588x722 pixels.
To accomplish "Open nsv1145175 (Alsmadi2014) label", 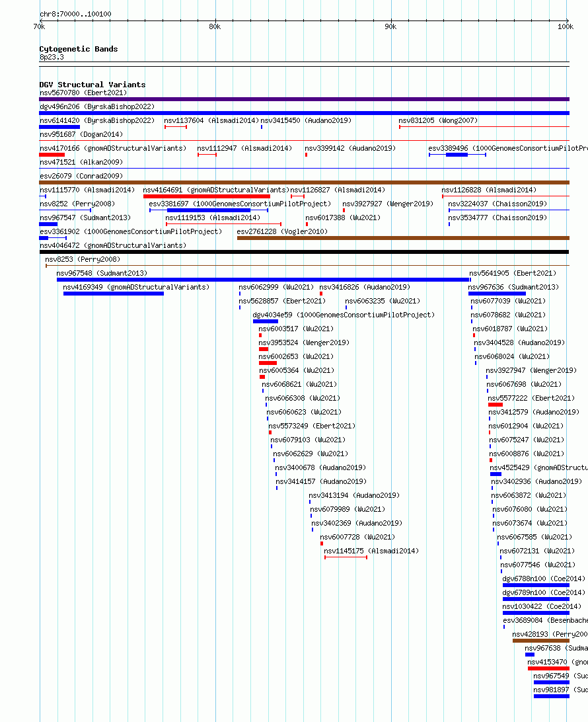I will pos(371,551).
